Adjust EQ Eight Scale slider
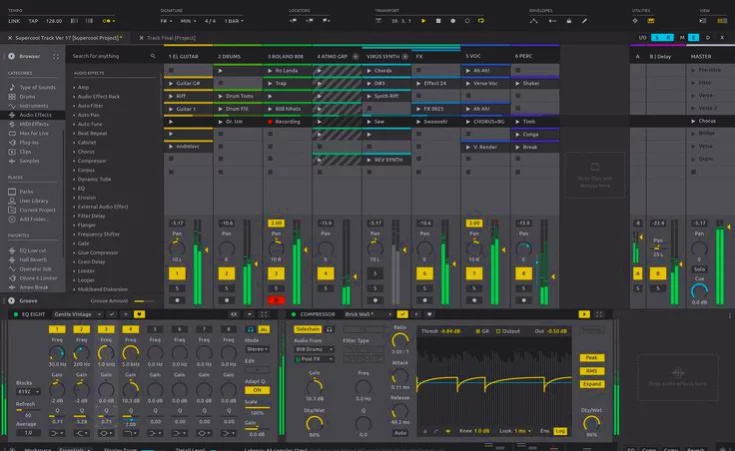The image size is (735, 451). pos(257,408)
